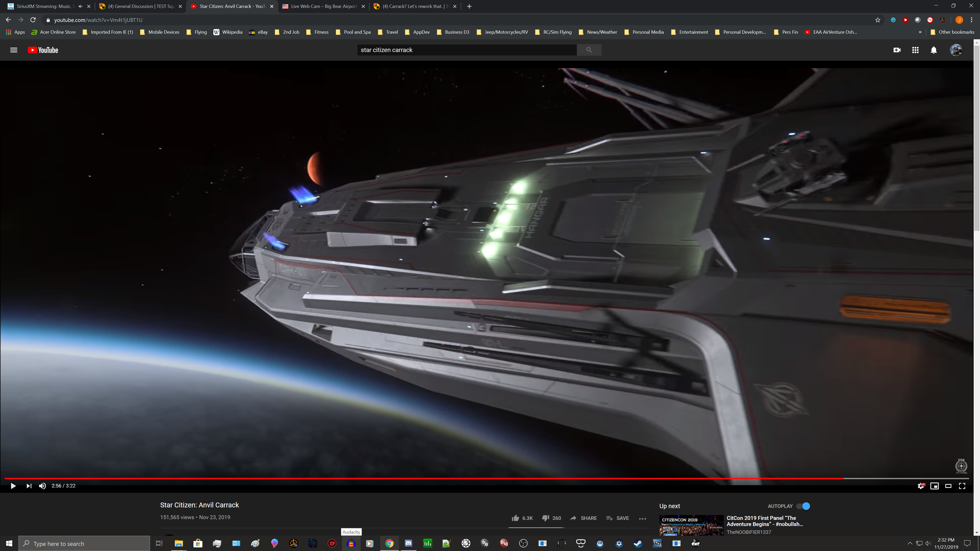Click the video play button

pyautogui.click(x=13, y=486)
